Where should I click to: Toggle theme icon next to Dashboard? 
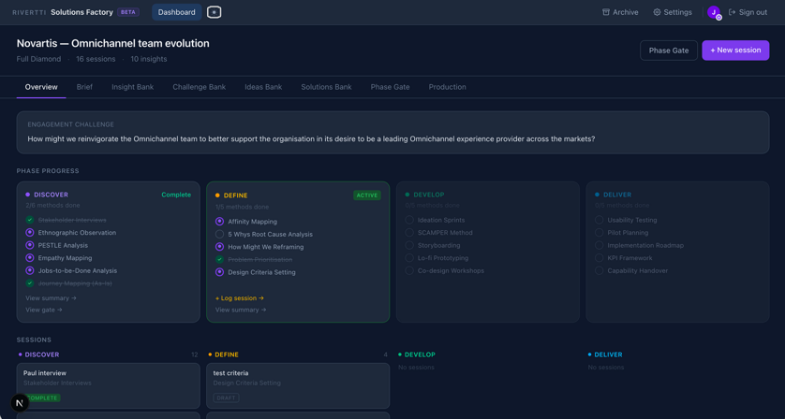pos(214,12)
